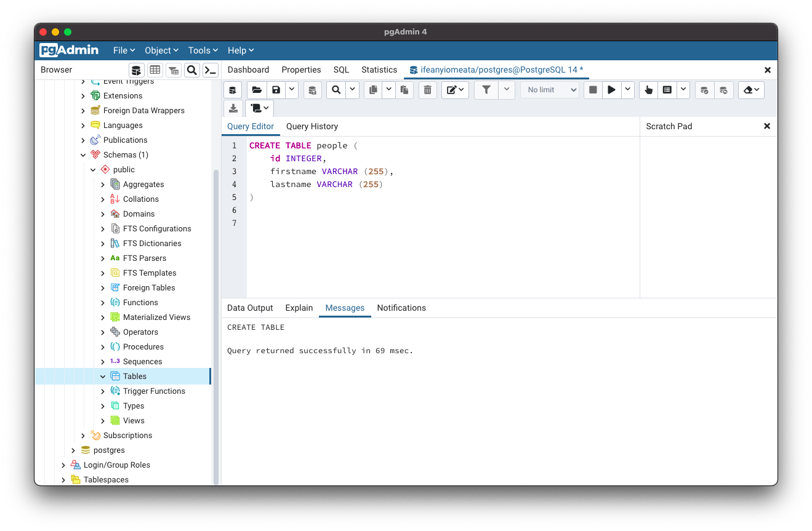Screen dimensions: 812x531
Task: Expand the Sequences tree node
Action: 103,362
